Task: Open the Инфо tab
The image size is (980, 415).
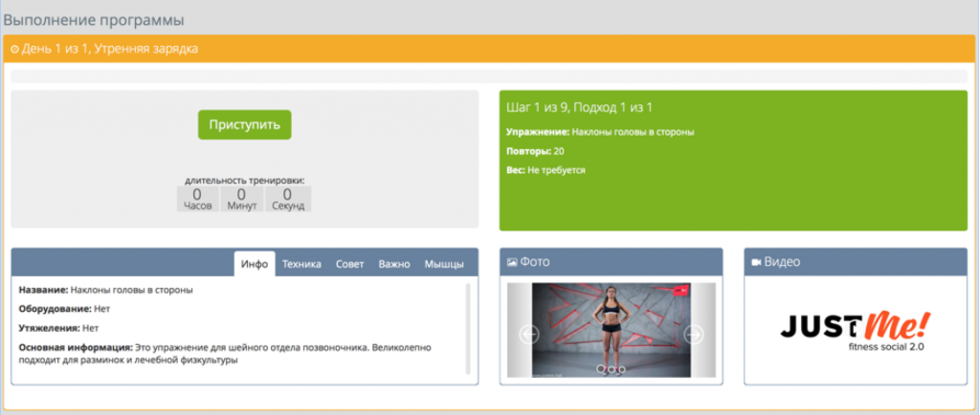Action: point(255,264)
